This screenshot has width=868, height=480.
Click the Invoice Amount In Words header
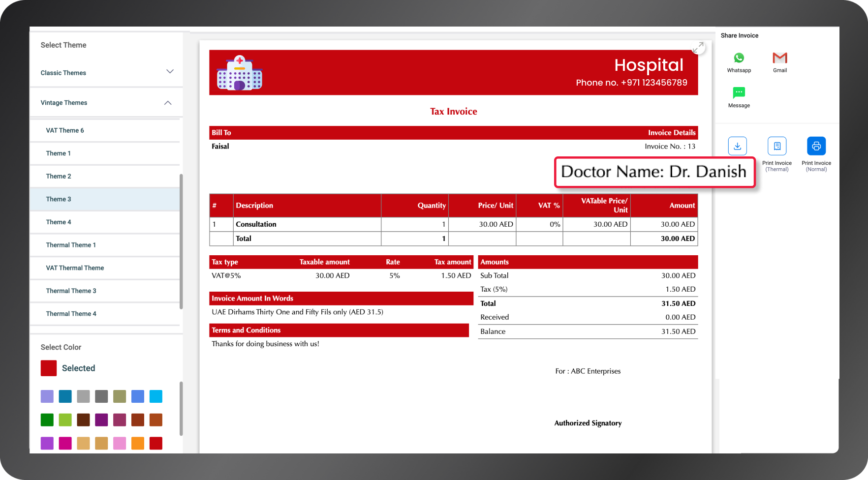341,299
